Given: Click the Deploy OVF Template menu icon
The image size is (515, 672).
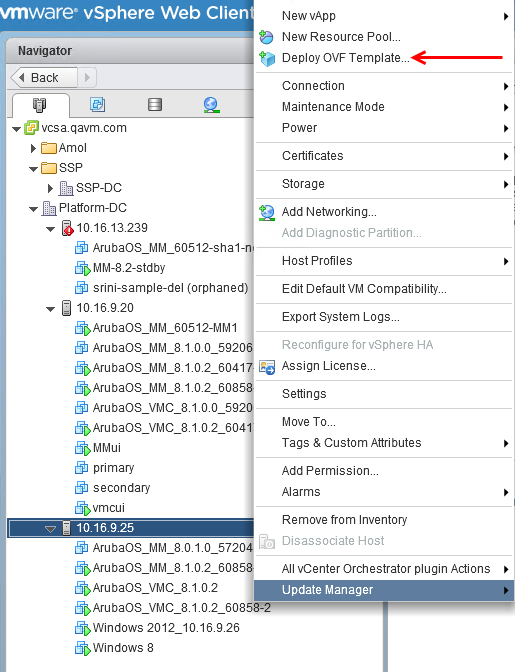Looking at the screenshot, I should click(x=267, y=58).
